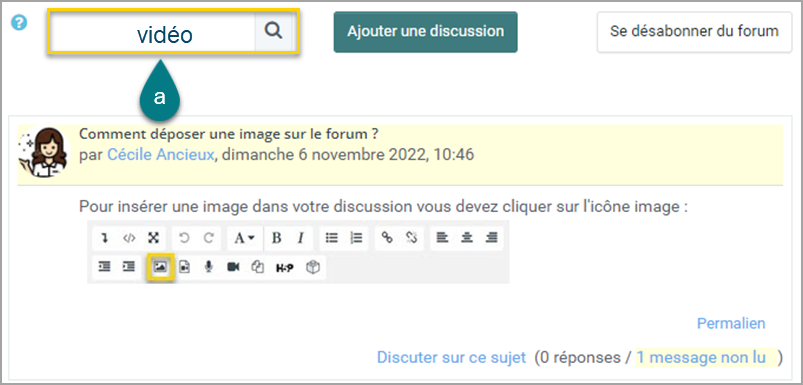The image size is (803, 385).
Task: Open the paragraph styles A dropdown
Action: (244, 238)
